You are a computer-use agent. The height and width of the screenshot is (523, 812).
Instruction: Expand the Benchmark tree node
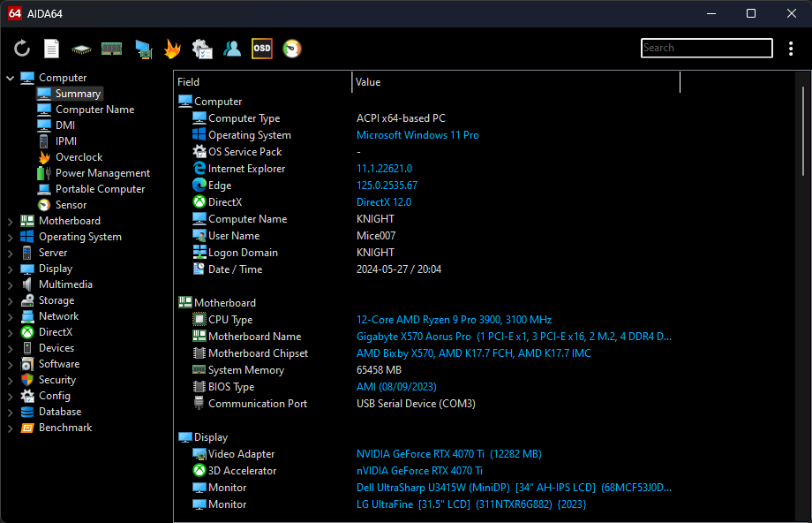(11, 428)
